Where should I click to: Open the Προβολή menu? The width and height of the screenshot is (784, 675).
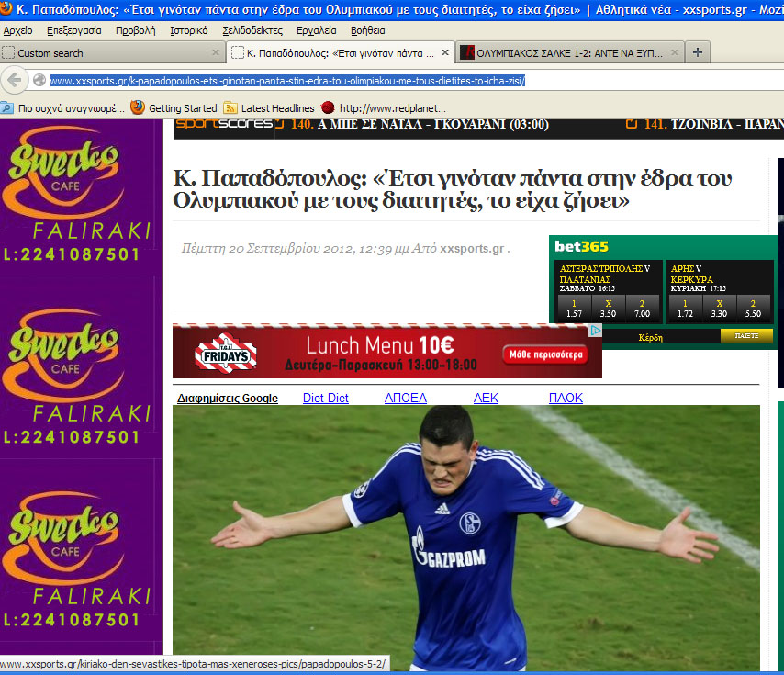point(136,30)
